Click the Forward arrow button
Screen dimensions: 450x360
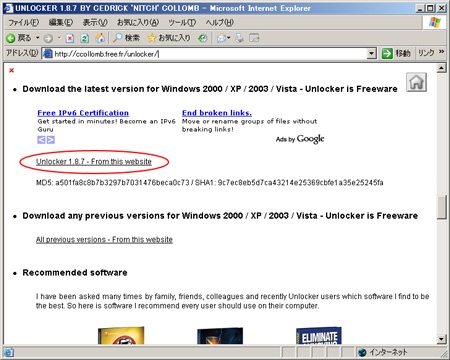48,38
